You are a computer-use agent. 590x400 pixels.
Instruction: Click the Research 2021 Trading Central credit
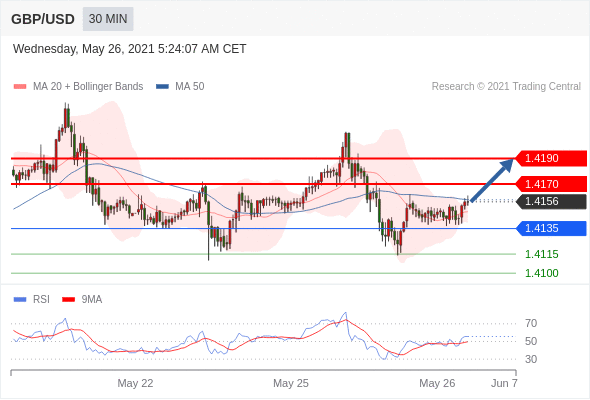[x=506, y=87]
